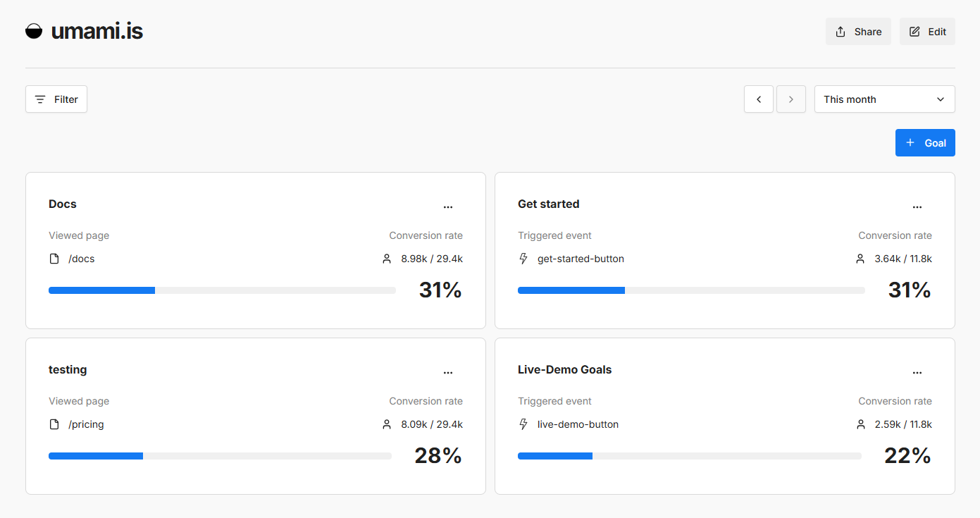This screenshot has height=518, width=980.
Task: Click the Docs goal progress bar
Action: pyautogui.click(x=222, y=290)
